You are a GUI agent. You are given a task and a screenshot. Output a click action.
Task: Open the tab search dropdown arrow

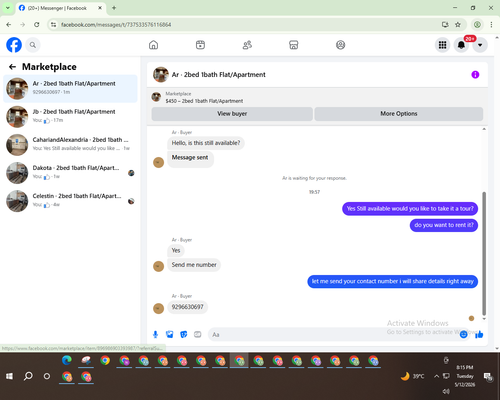8,8
